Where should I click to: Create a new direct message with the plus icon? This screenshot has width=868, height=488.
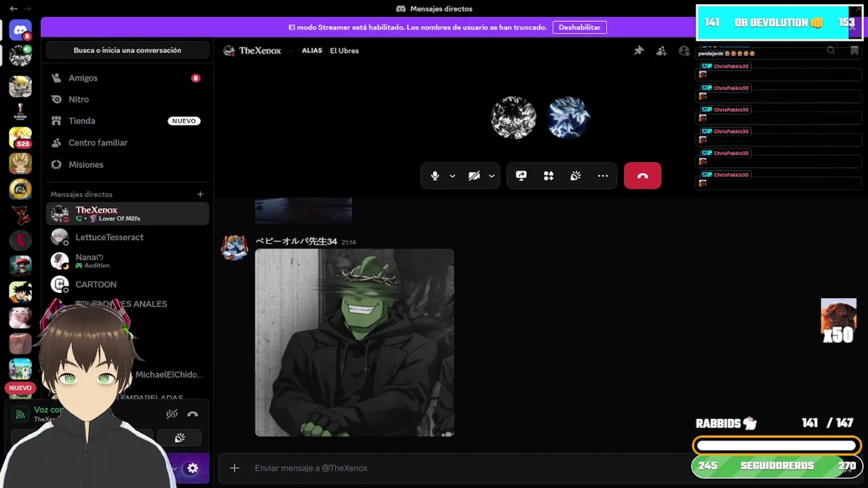(200, 194)
